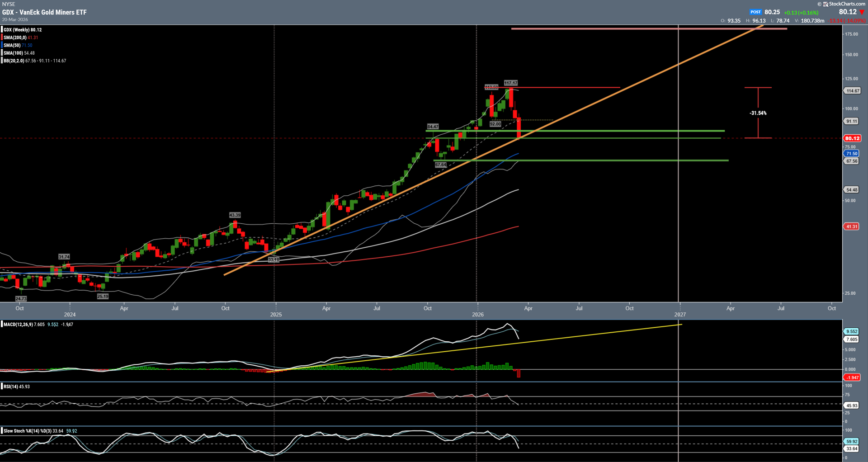868x462 pixels.
Task: Click the 33.18 low price label
Action: click(x=274, y=260)
